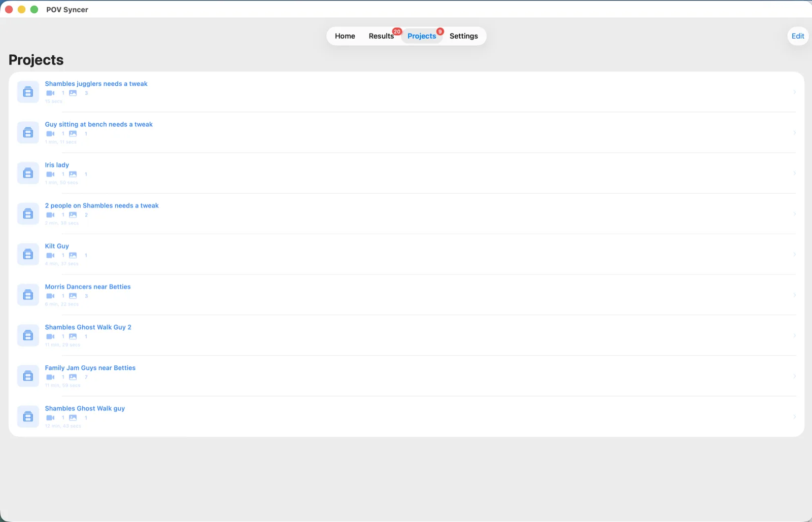
Task: Click the project icon for Shambles Ghost Walk Guy 2
Action: click(28, 335)
